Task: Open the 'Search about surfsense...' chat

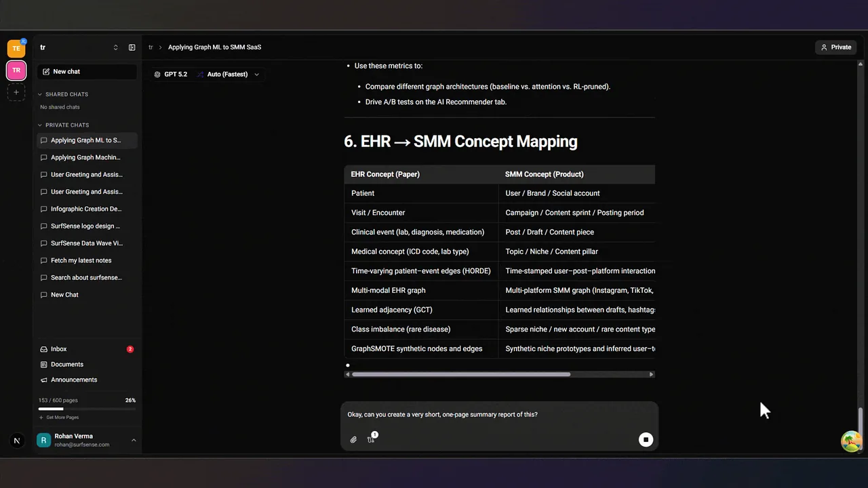Action: click(x=87, y=277)
